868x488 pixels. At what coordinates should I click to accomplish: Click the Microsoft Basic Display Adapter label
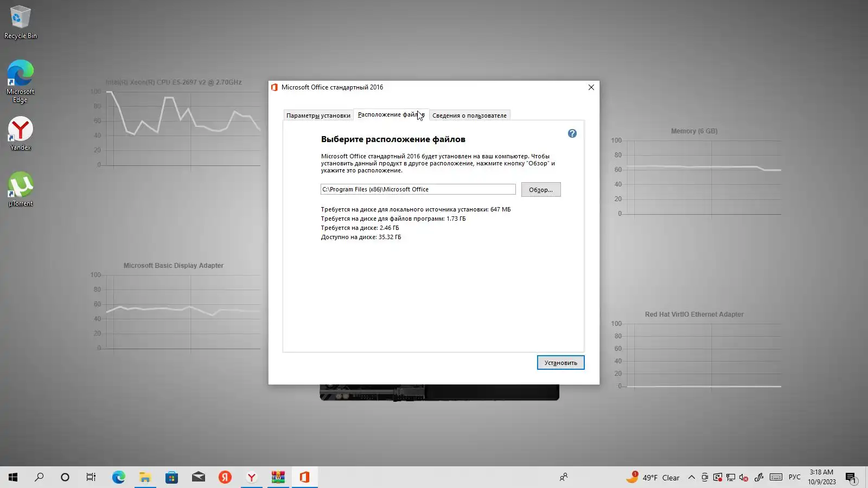(173, 266)
